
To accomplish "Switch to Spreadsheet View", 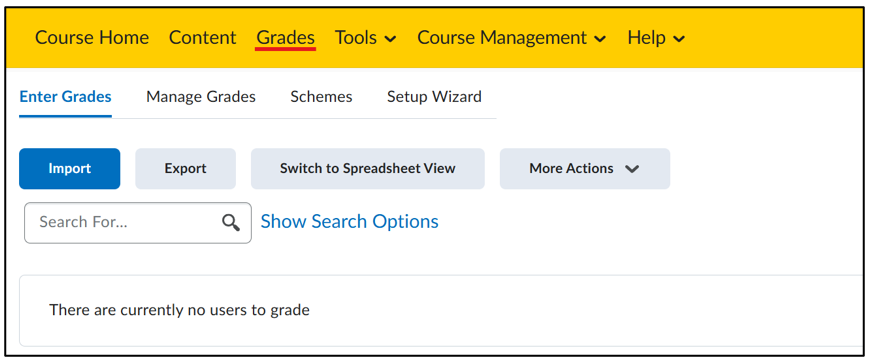I will [x=368, y=169].
